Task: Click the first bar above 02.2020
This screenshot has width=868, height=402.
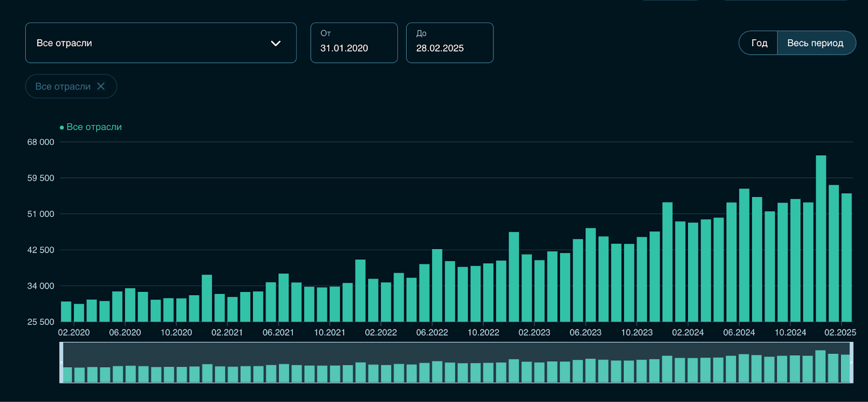Action: tap(66, 311)
